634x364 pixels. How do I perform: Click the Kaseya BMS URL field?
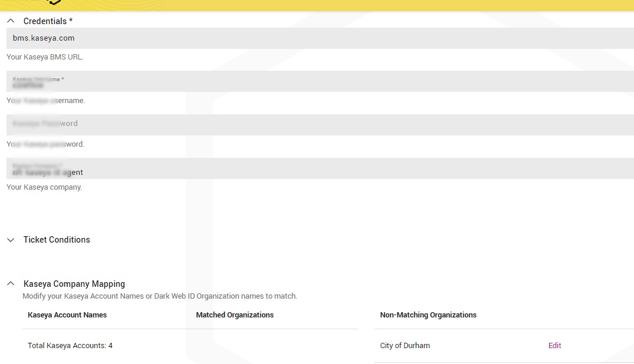coord(177,38)
